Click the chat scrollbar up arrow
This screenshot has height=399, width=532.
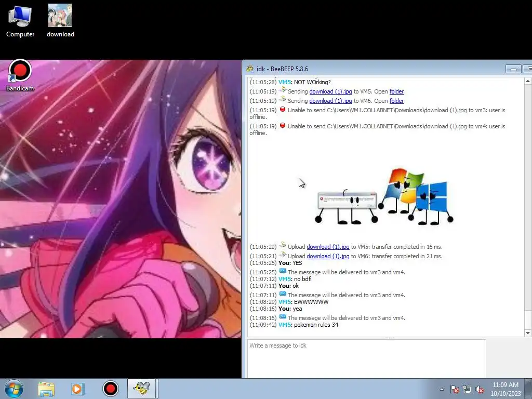(x=528, y=81)
